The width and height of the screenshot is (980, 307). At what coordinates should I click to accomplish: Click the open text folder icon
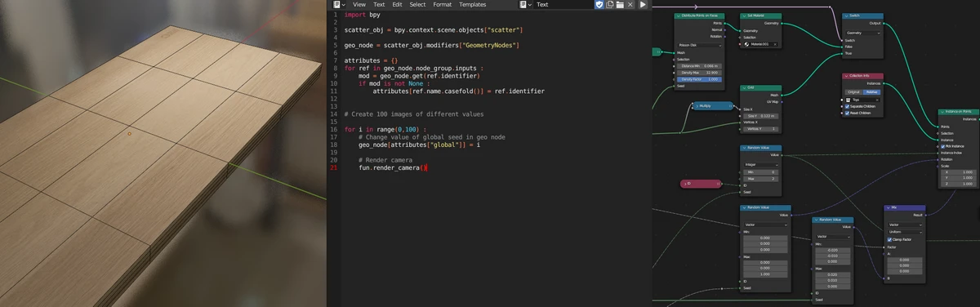620,4
